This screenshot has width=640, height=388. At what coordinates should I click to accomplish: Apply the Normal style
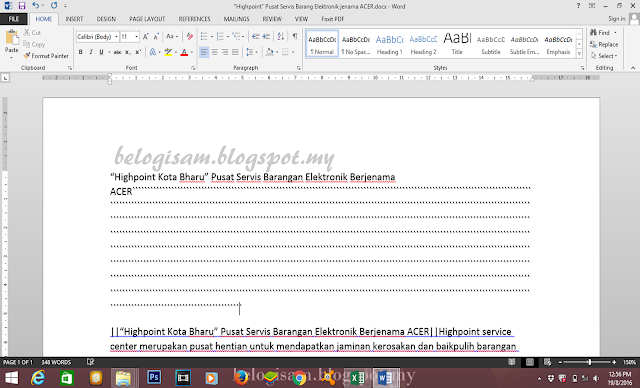(x=322, y=44)
